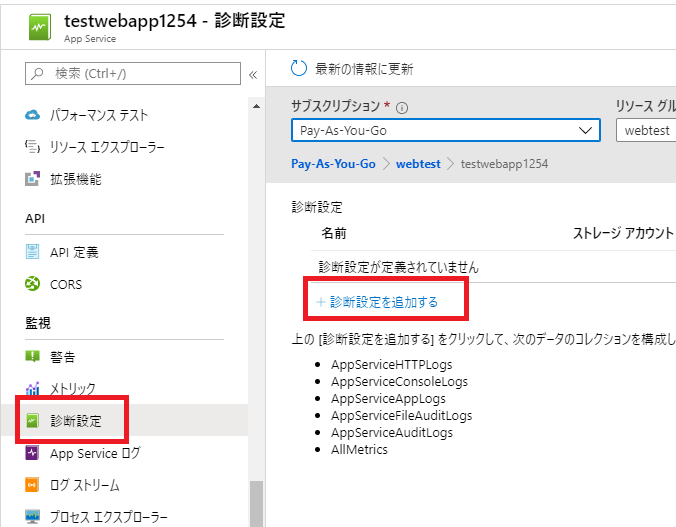The height and width of the screenshot is (527, 676).
Task: Click AppServiceFileAuditLogs list item
Action: point(401,416)
